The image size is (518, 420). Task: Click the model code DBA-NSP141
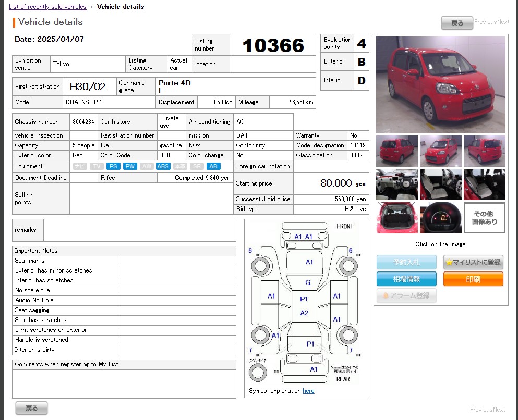pyautogui.click(x=84, y=102)
